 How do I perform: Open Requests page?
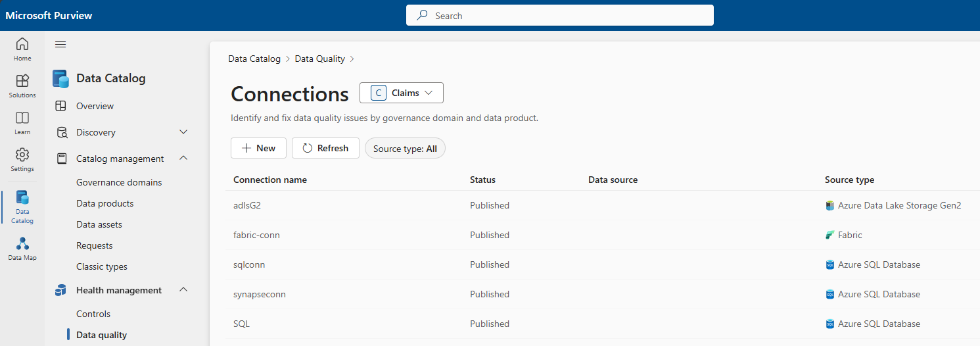tap(95, 245)
